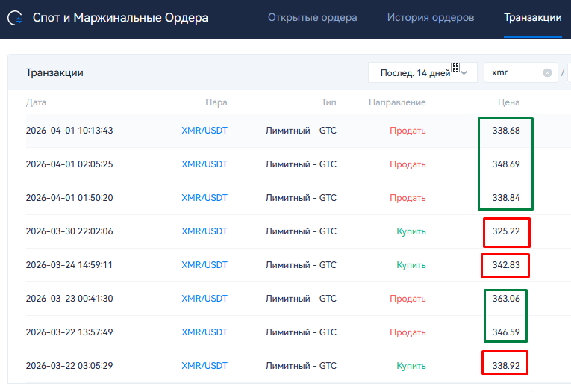Image resolution: width=571 pixels, height=392 pixels.
Task: Select price 338.92
Action: click(506, 365)
